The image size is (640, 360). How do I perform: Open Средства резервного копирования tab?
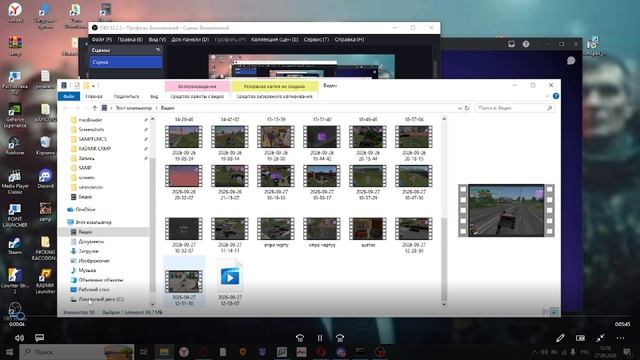[274, 96]
